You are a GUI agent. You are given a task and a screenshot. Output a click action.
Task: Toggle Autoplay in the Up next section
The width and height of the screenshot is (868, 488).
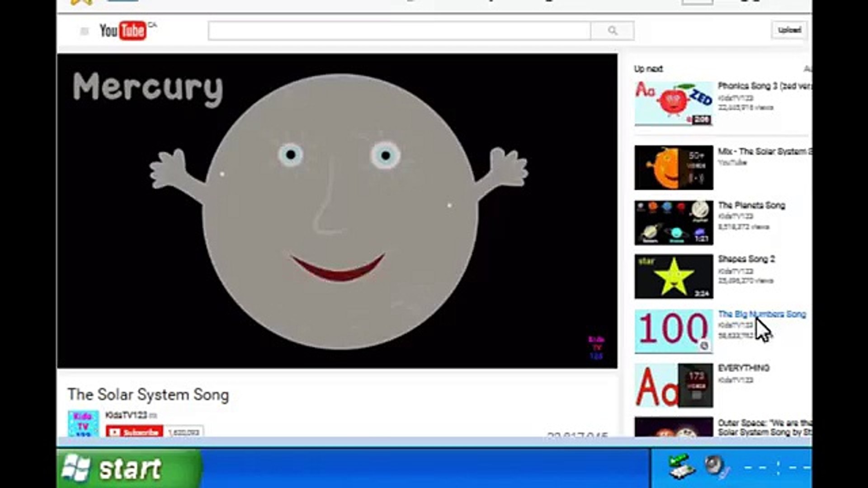click(x=809, y=69)
